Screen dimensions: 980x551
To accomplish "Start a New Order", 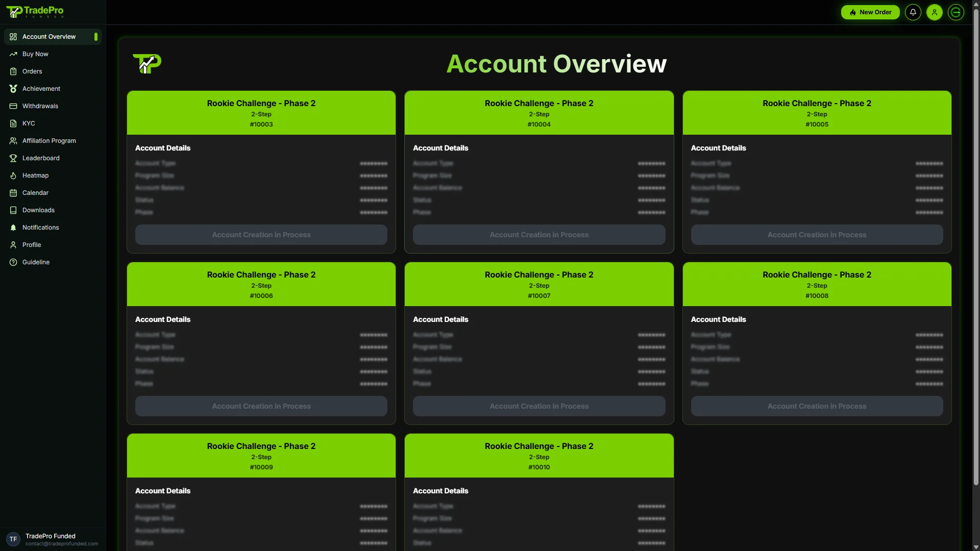I will pyautogui.click(x=870, y=12).
